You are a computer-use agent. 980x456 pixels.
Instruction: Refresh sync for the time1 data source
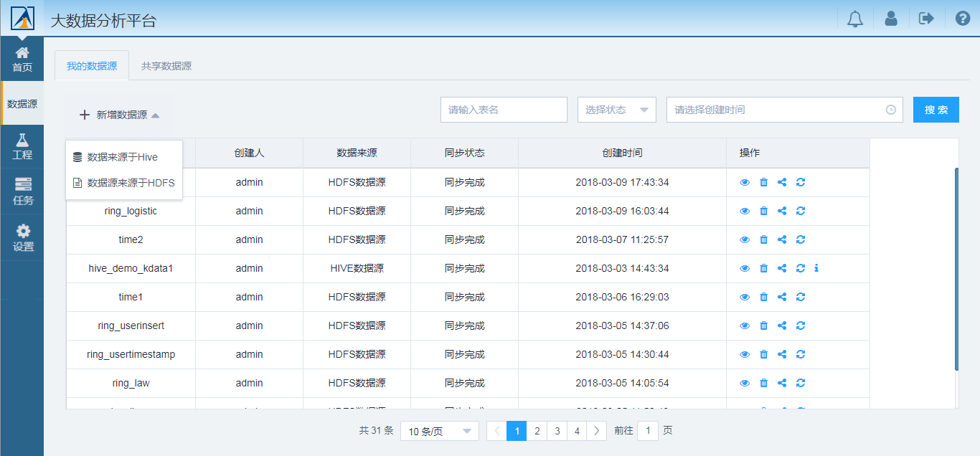tap(801, 297)
